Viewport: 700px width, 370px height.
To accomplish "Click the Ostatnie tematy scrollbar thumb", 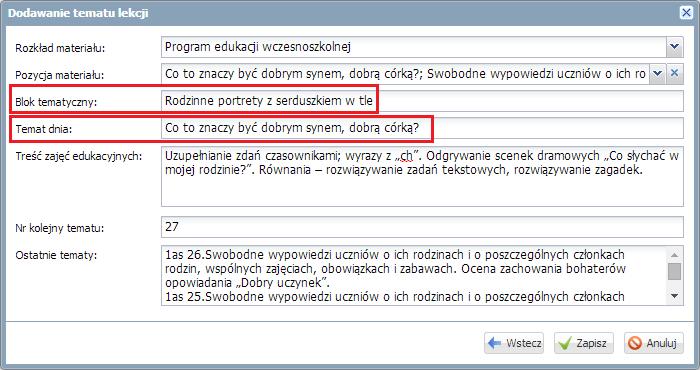I will pos(675,271).
